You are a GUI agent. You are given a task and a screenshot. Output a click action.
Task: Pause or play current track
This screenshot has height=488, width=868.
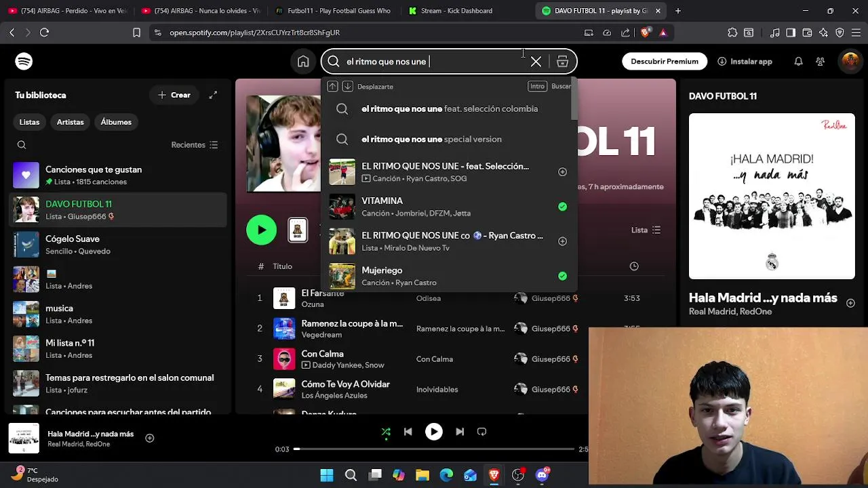point(434,432)
